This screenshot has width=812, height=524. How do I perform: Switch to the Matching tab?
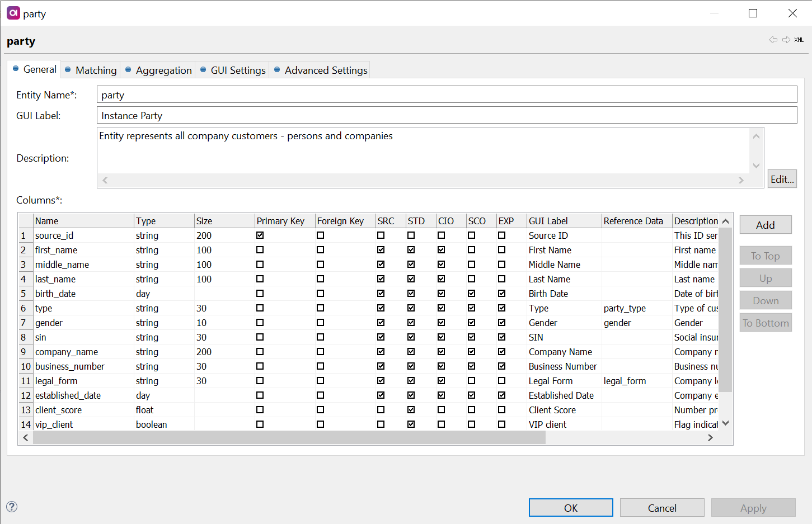[96, 70]
